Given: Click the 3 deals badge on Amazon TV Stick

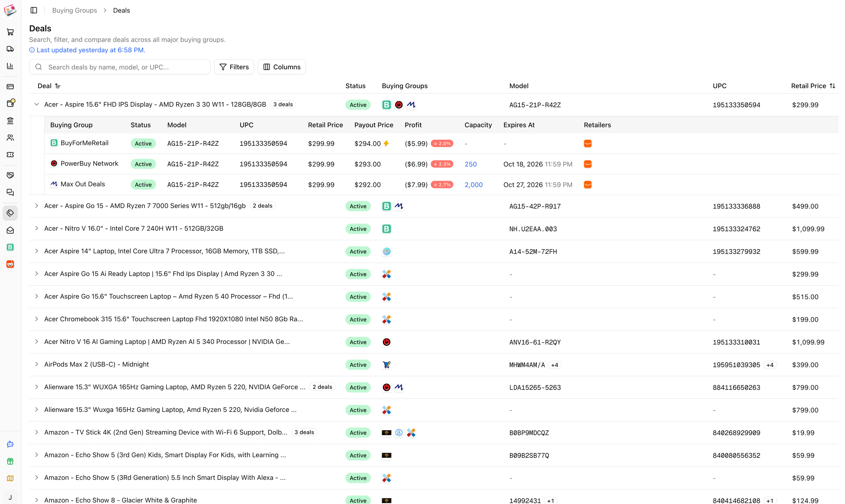Looking at the screenshot, I should 304,432.
